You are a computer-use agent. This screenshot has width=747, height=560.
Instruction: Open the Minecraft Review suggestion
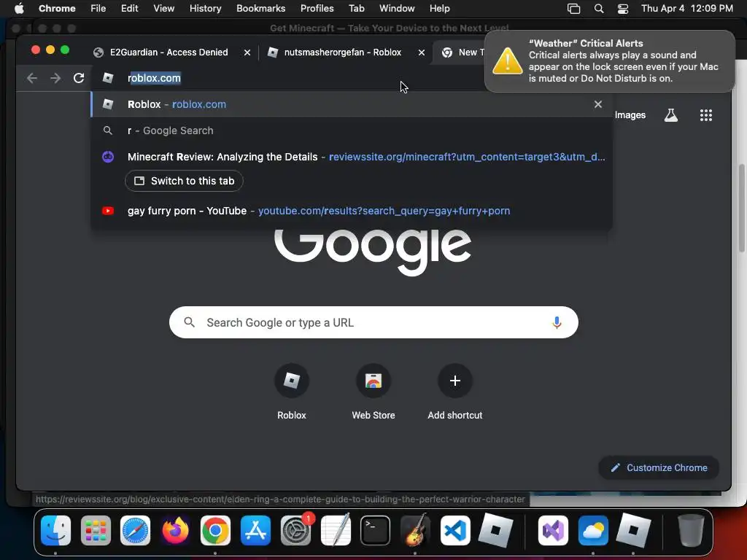[x=352, y=157]
